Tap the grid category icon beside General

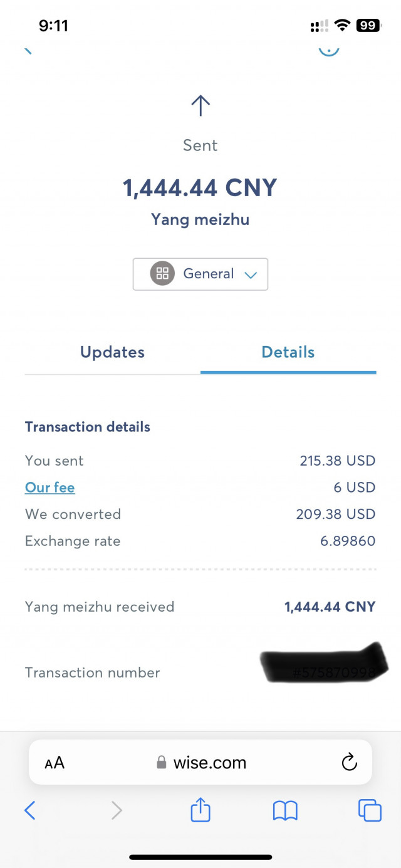tap(162, 274)
